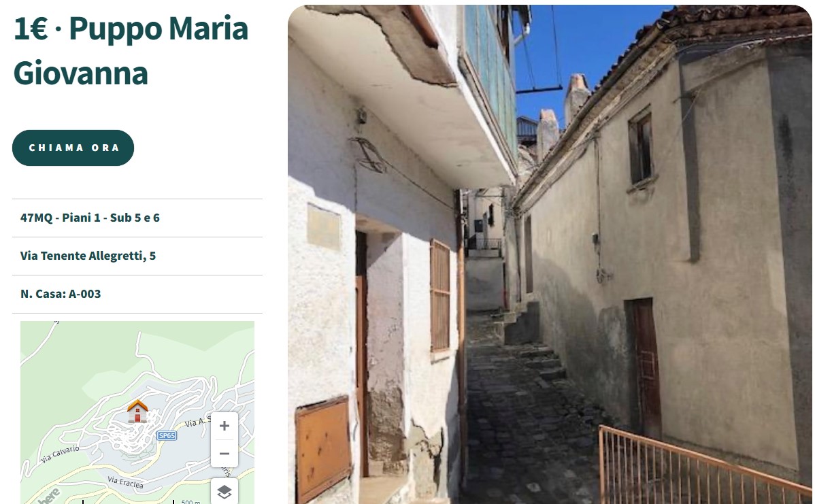This screenshot has height=504, width=815.
Task: Zoom in the map with plus
Action: tap(224, 426)
